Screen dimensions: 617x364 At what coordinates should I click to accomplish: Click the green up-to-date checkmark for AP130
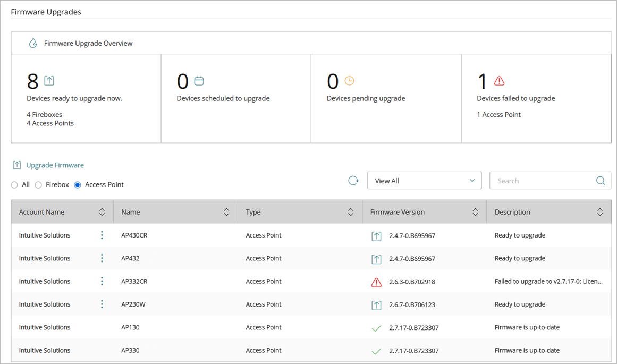click(x=377, y=327)
